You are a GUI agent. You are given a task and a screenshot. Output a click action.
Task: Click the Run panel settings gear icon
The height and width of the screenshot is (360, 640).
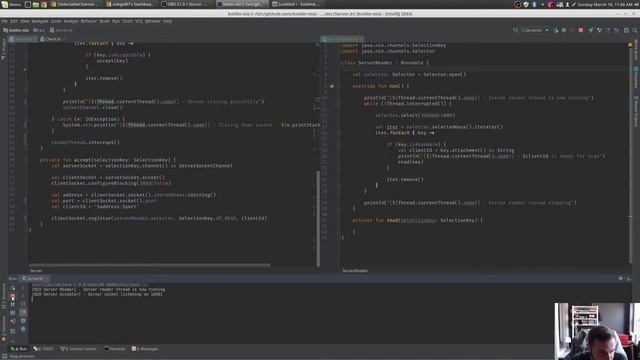pos(620,278)
